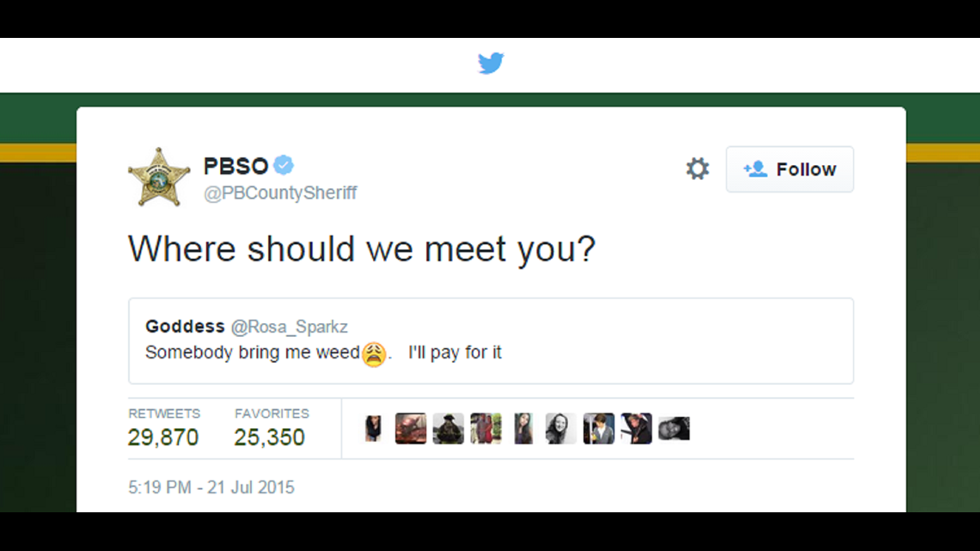View the FAVORITES count 25,350

272,438
